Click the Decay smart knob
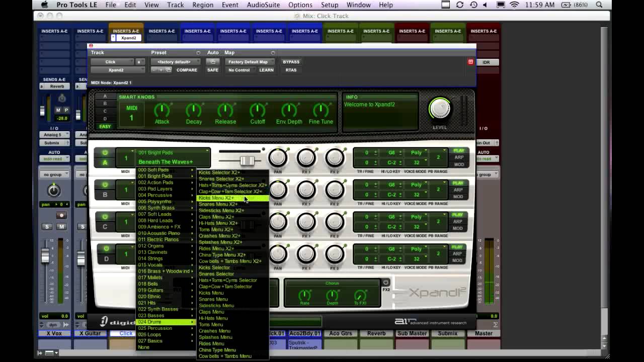The image size is (644, 362). click(x=194, y=110)
